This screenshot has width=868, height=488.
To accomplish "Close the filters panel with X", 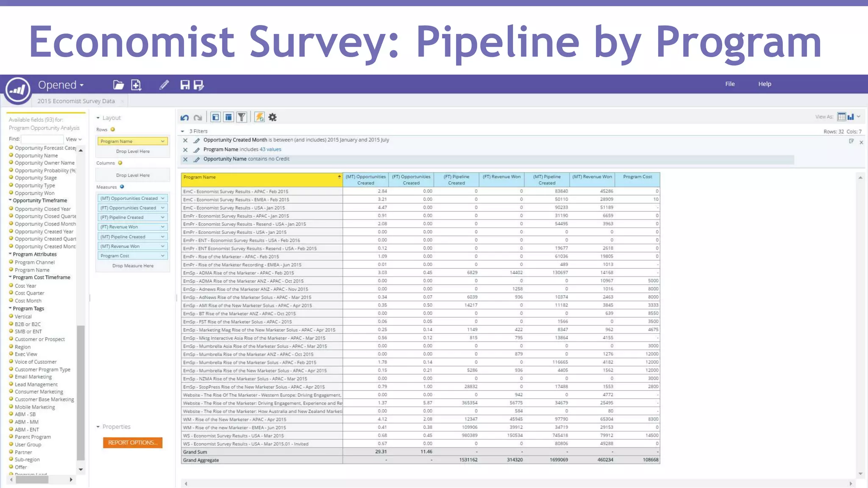I will (x=861, y=142).
